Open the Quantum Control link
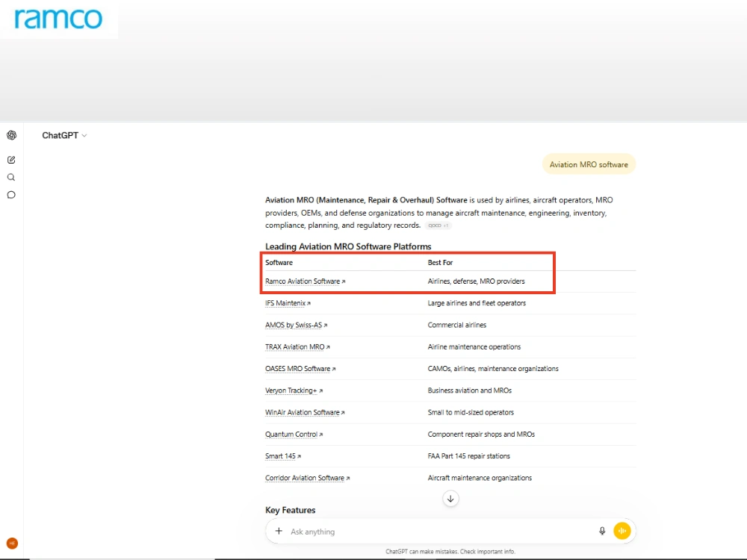 pos(294,435)
